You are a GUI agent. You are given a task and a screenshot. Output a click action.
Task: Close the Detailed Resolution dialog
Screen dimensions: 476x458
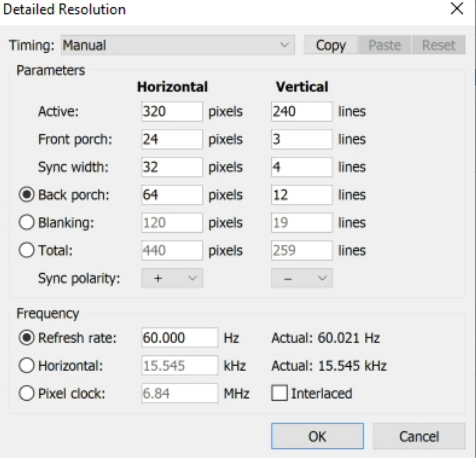[x=457, y=9]
